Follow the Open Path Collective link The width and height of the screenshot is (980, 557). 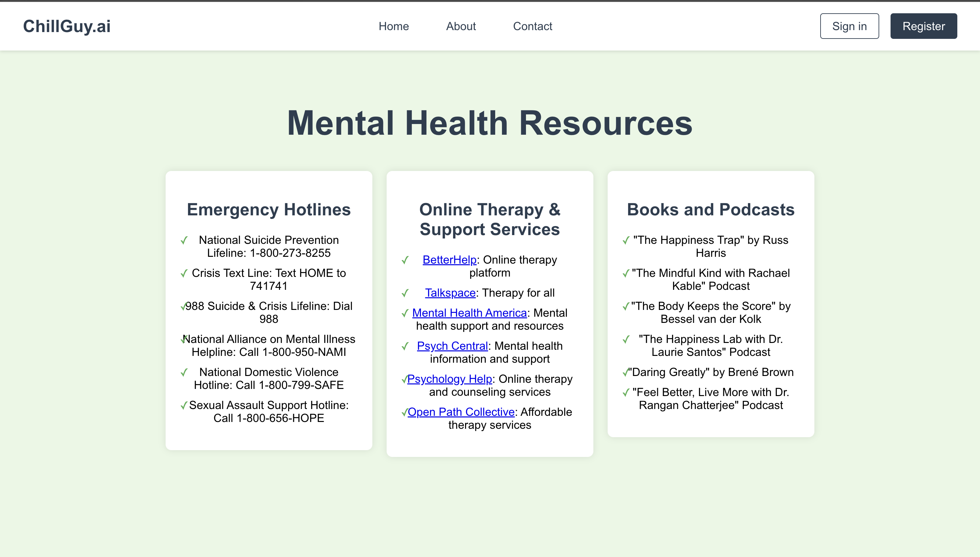(x=461, y=412)
